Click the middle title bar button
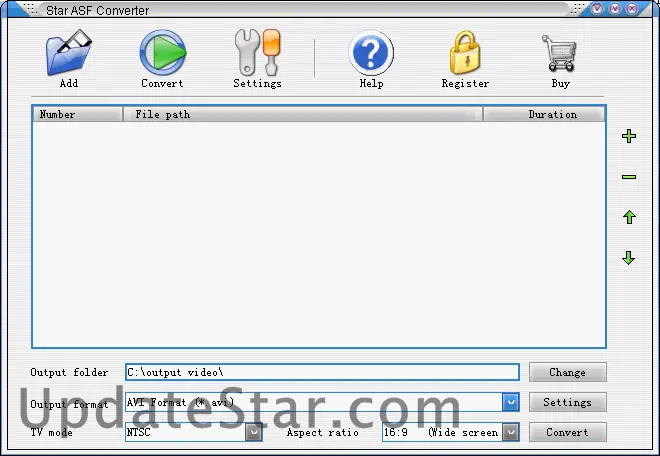Image resolution: width=660 pixels, height=456 pixels. [x=615, y=8]
